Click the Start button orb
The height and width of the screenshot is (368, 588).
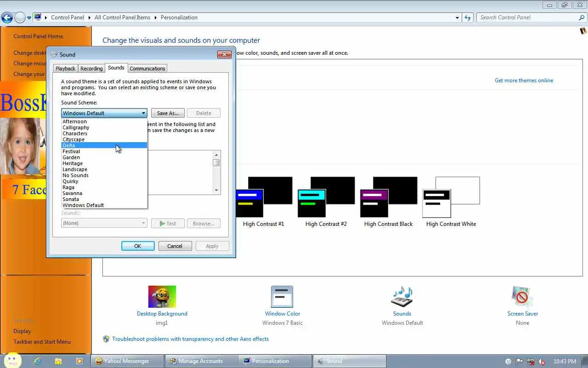[x=12, y=360]
